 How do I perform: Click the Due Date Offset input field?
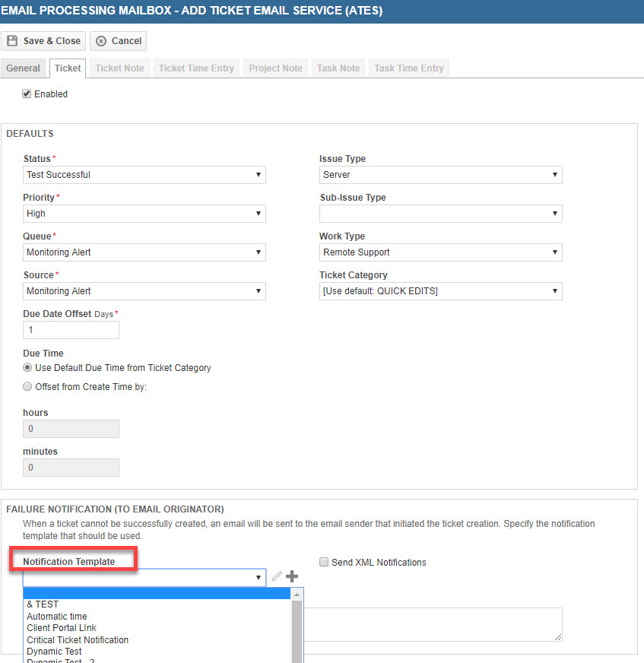coord(71,331)
